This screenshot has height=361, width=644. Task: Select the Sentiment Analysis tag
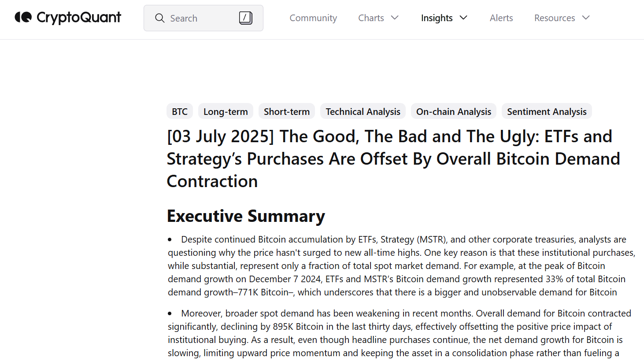click(547, 111)
